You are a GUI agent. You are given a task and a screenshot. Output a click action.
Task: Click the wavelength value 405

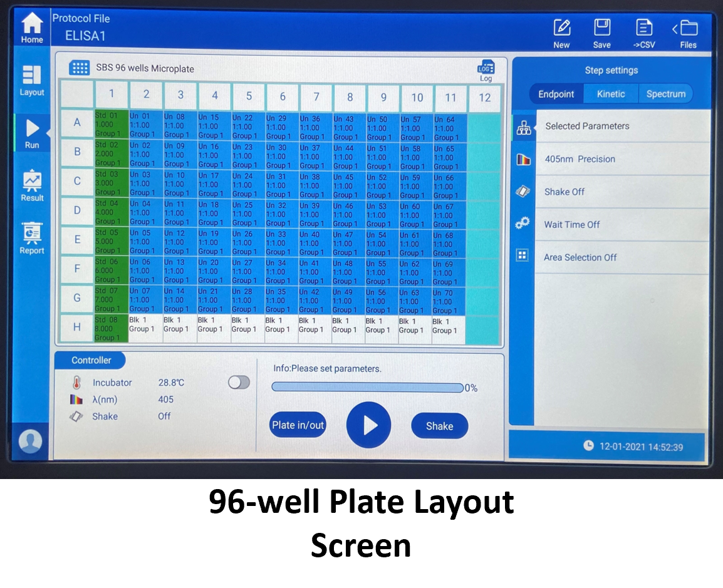166,400
